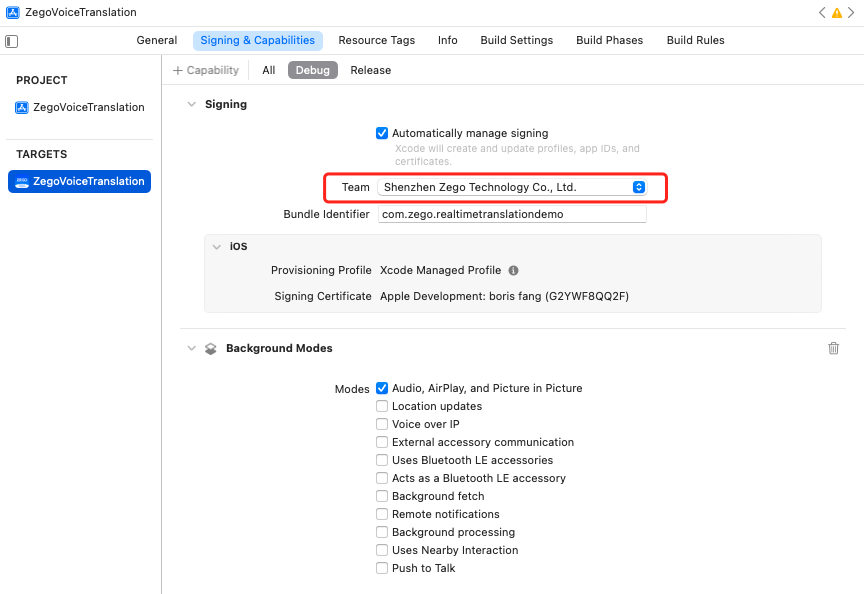Enable Remote notifications mode
The height and width of the screenshot is (594, 864).
coord(382,514)
